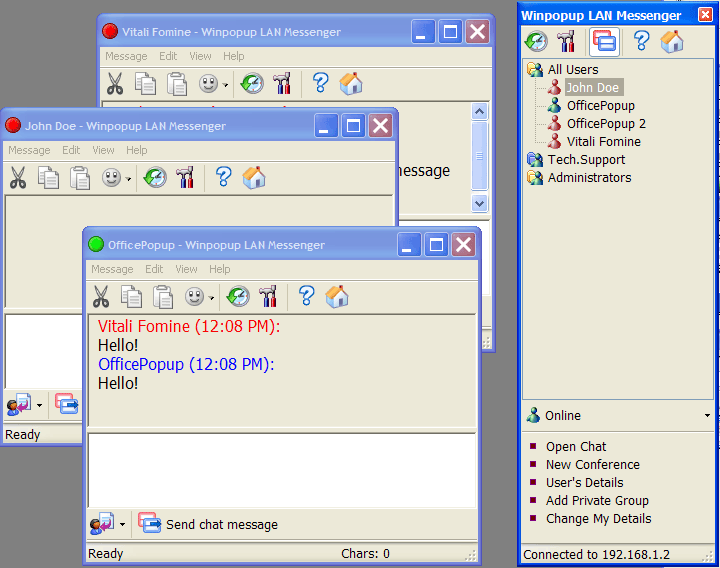Image resolution: width=720 pixels, height=568 pixels.
Task: Open emoticon dropdown arrow in OfficePopup window
Action: [211, 298]
